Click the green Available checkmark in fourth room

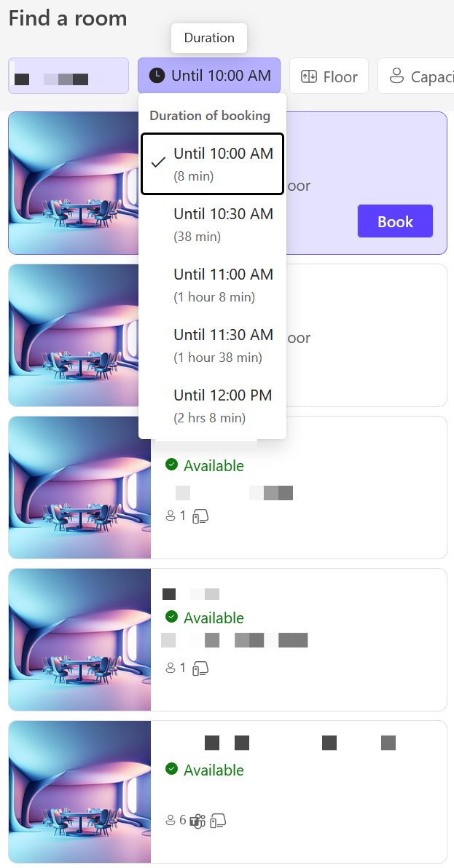172,617
